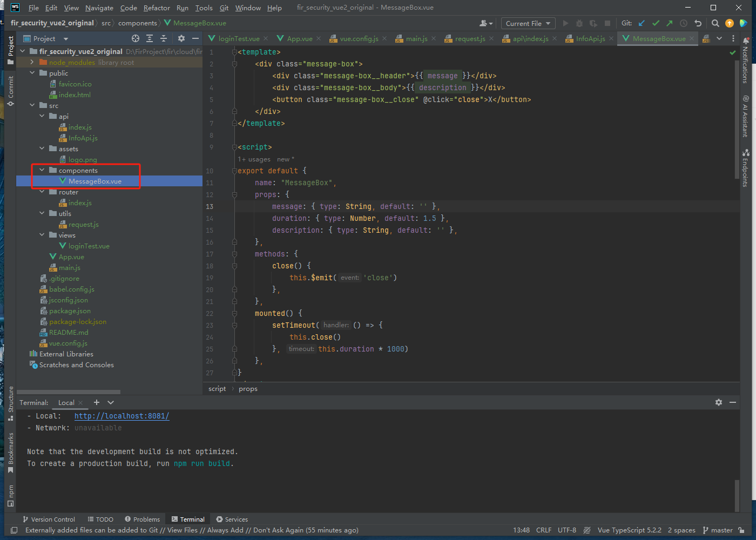
Task: Expand node_modules folder
Action: point(32,62)
